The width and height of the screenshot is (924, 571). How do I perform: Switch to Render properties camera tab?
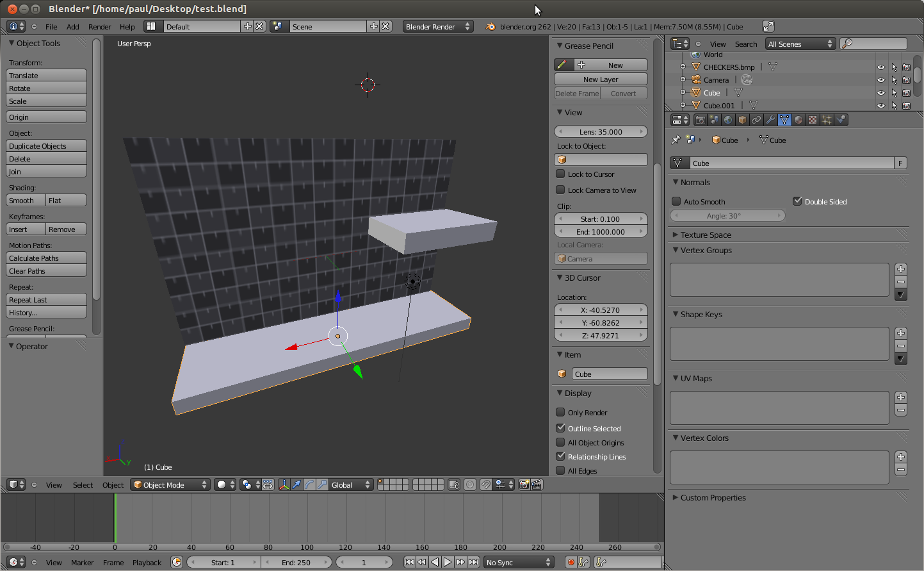tap(701, 120)
